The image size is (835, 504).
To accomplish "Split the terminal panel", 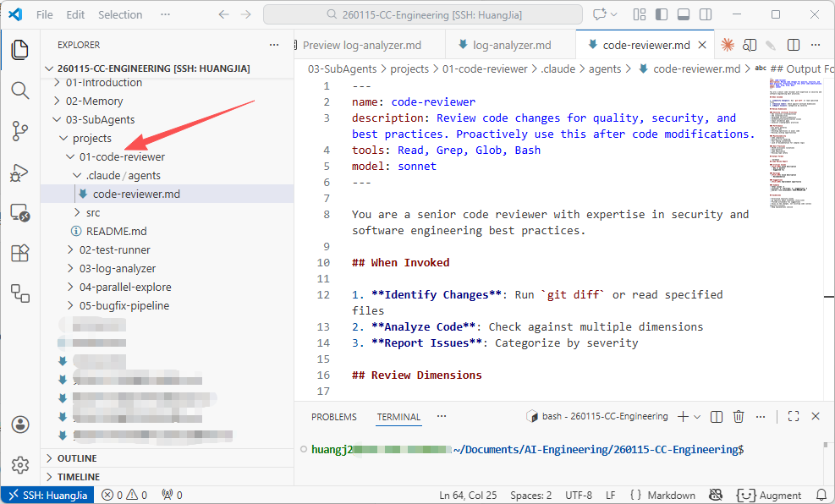I will pyautogui.click(x=717, y=416).
